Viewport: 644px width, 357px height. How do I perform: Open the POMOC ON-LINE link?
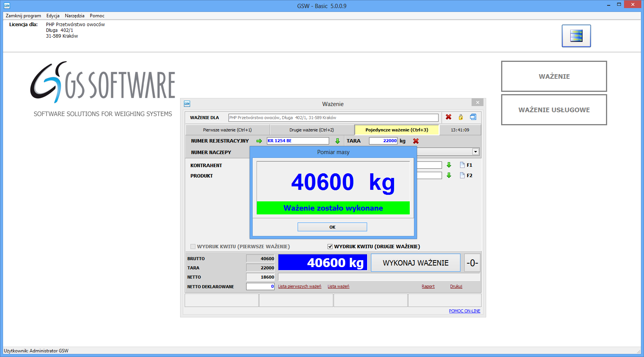pyautogui.click(x=464, y=311)
